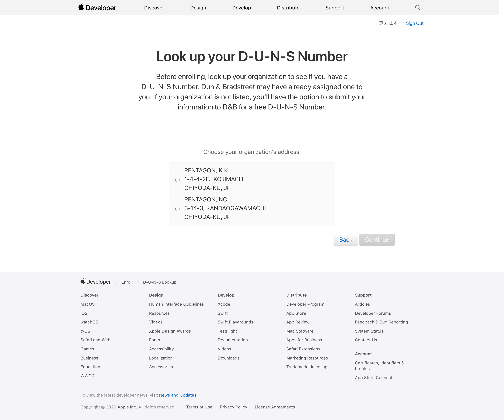Open the search magnifier icon

[418, 8]
